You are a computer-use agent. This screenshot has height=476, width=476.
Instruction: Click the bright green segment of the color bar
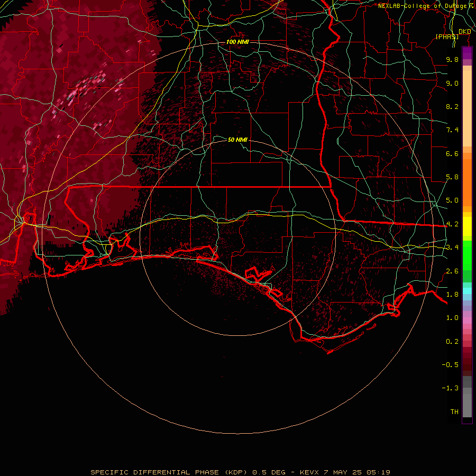[467, 255]
